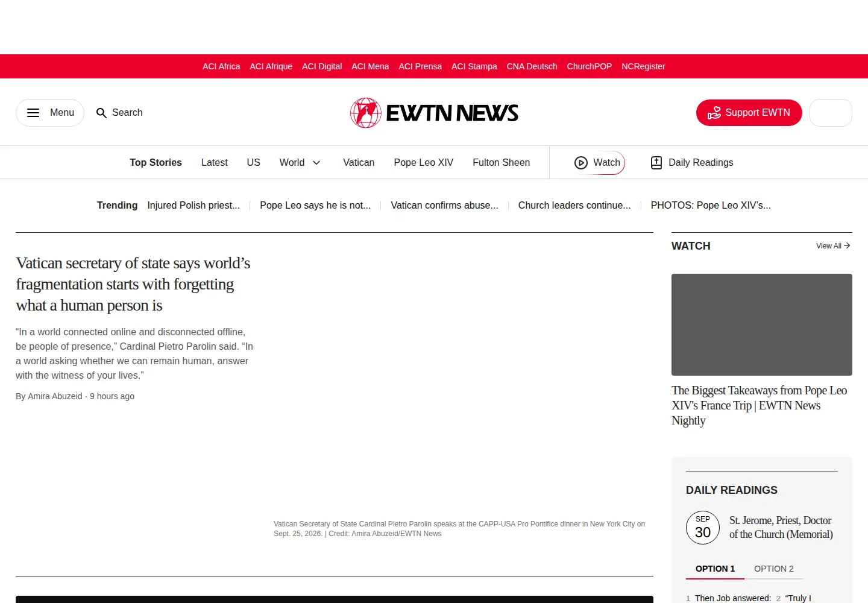868x603 pixels.
Task: Visit the ACI Africa link
Action: (x=221, y=66)
